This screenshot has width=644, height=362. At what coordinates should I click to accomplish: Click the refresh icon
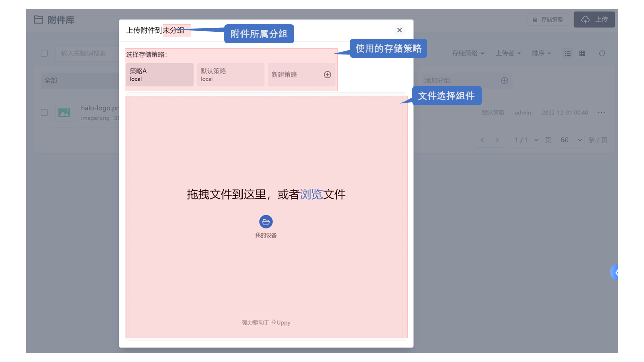[x=602, y=53]
